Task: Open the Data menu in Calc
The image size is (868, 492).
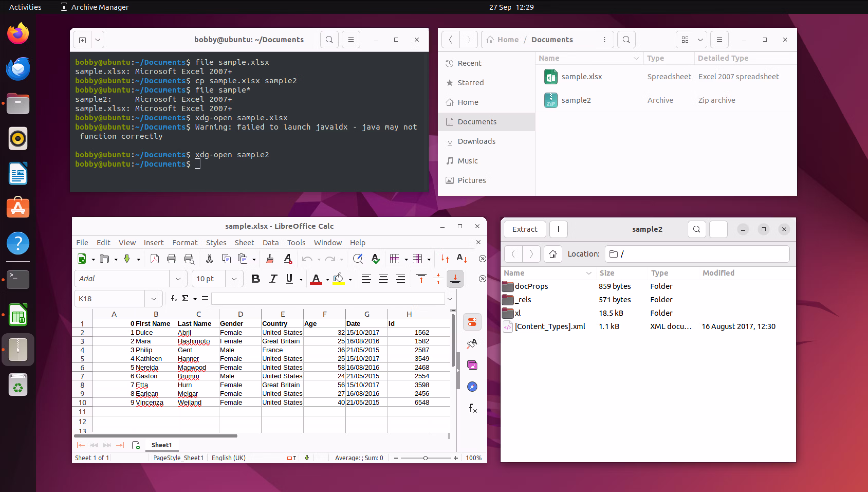Action: click(270, 242)
